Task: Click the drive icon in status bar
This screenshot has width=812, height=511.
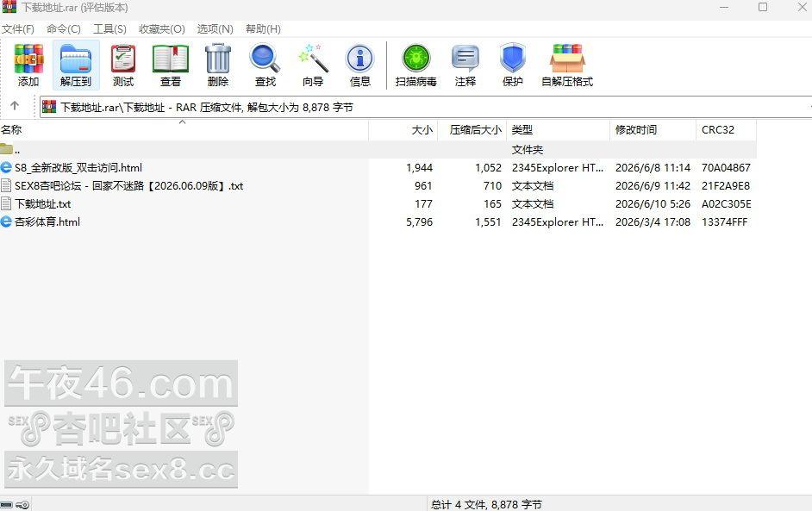Action: coord(6,505)
